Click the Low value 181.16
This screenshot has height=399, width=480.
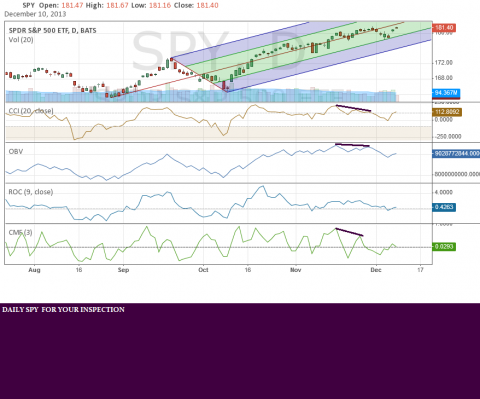pos(160,5)
